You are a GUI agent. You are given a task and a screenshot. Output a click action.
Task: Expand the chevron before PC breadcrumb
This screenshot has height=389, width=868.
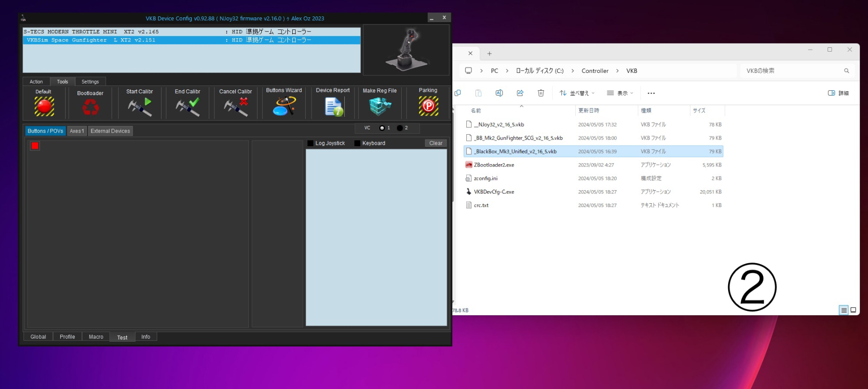[481, 71]
